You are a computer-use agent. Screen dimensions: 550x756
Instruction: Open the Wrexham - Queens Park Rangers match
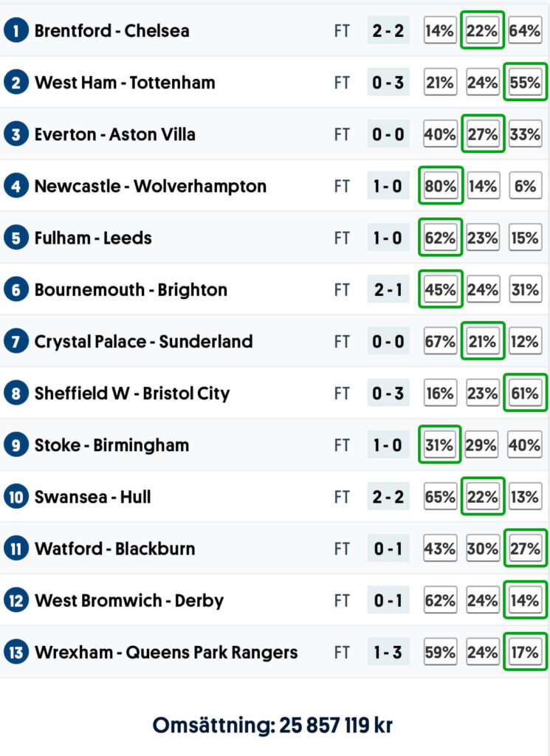click(x=166, y=653)
